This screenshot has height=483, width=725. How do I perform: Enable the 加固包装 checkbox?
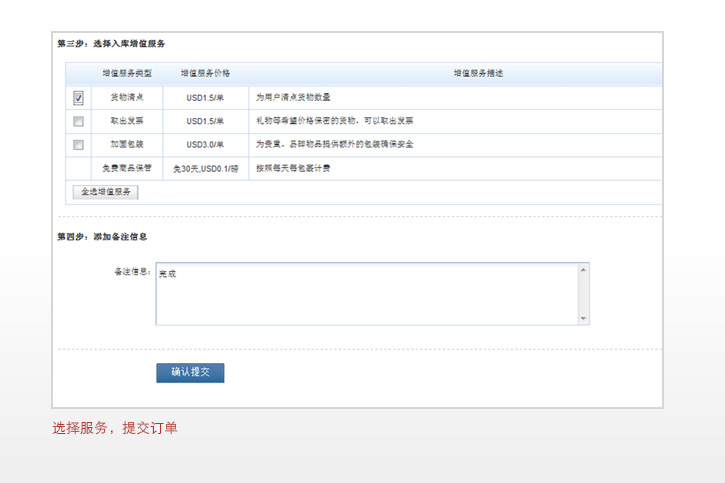click(78, 145)
